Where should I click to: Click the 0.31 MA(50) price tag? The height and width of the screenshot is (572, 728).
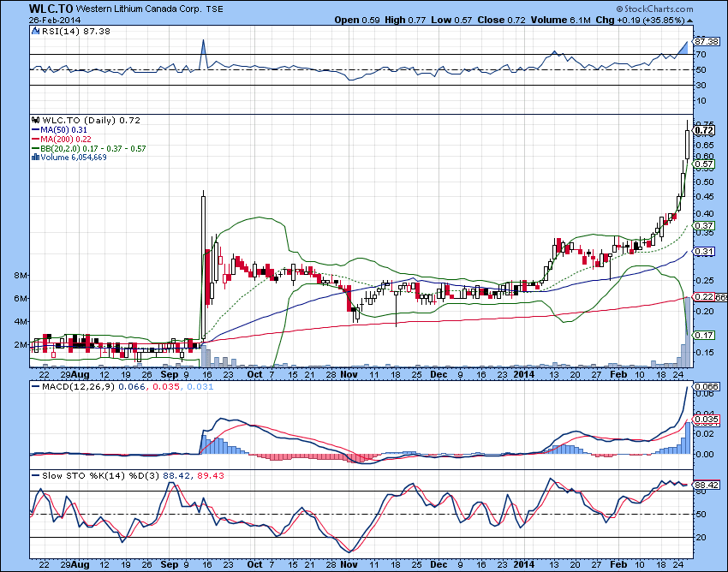click(705, 251)
